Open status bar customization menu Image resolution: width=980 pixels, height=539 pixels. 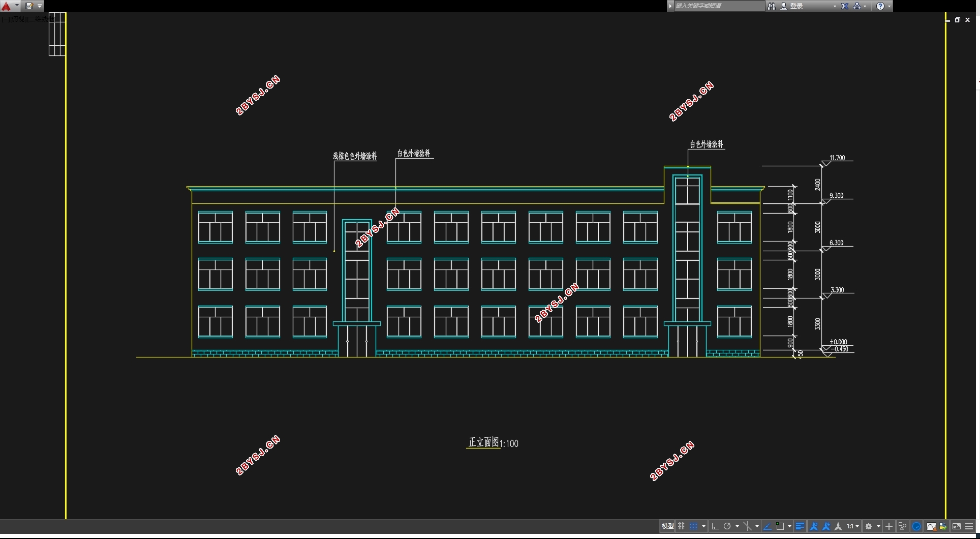click(969, 526)
